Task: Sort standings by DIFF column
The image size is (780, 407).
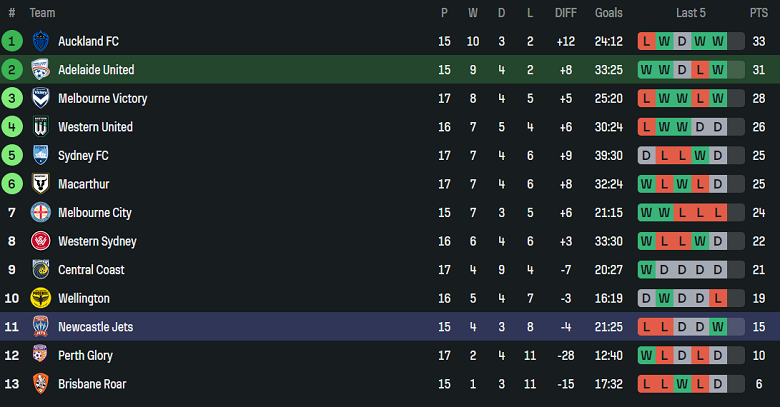Action: 566,13
